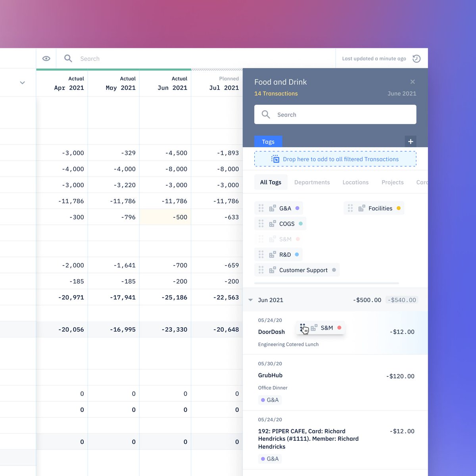
Task: Close the Food and Drink panel
Action: tap(413, 82)
